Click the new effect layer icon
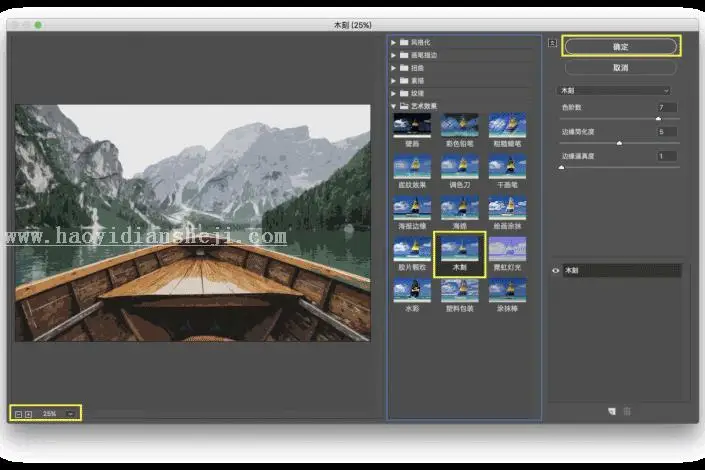The image size is (705, 470). tap(612, 412)
